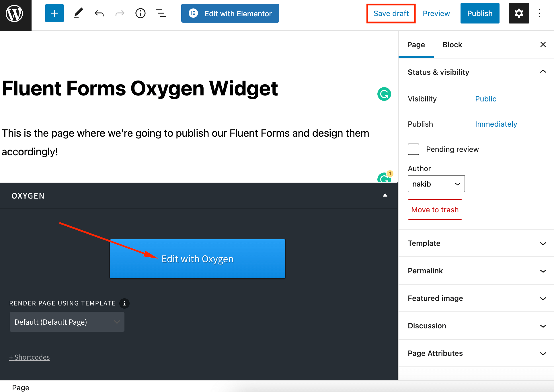Viewport: 554px width, 392px height.
Task: Select the Page tab
Action: (x=416, y=45)
